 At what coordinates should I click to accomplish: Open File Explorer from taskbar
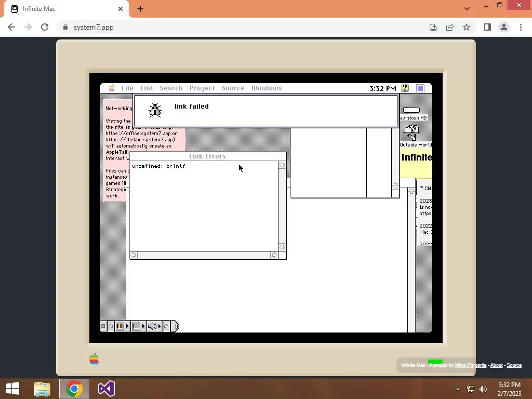coord(42,389)
